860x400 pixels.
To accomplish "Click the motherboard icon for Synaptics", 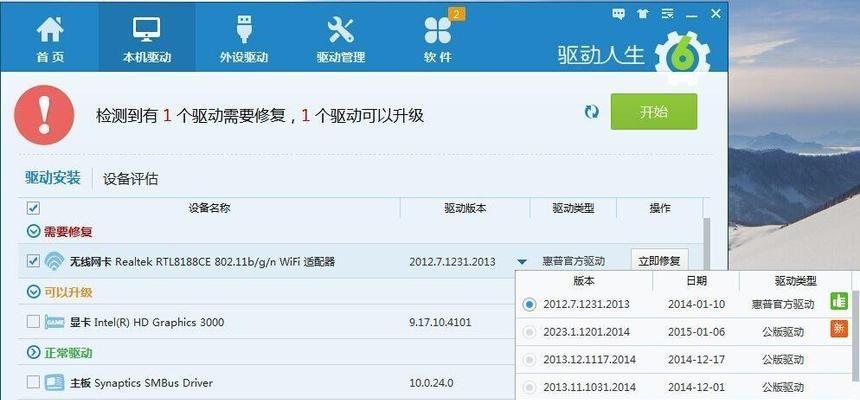I will point(54,382).
